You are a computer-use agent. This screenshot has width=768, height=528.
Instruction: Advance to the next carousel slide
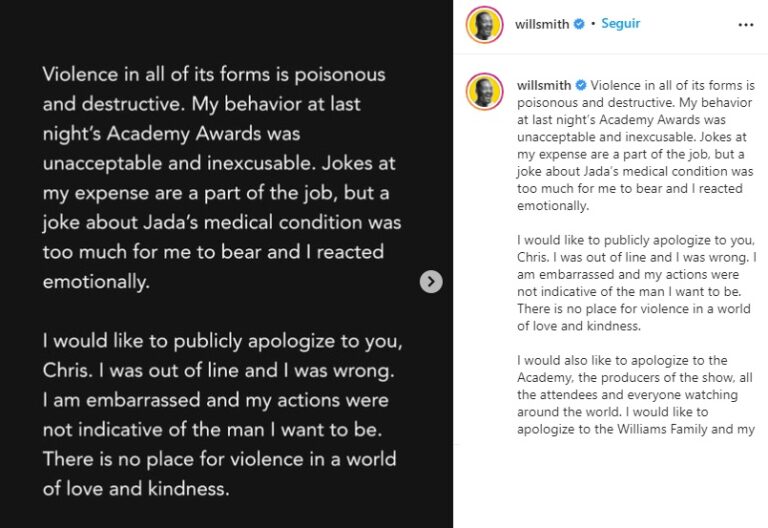point(431,282)
